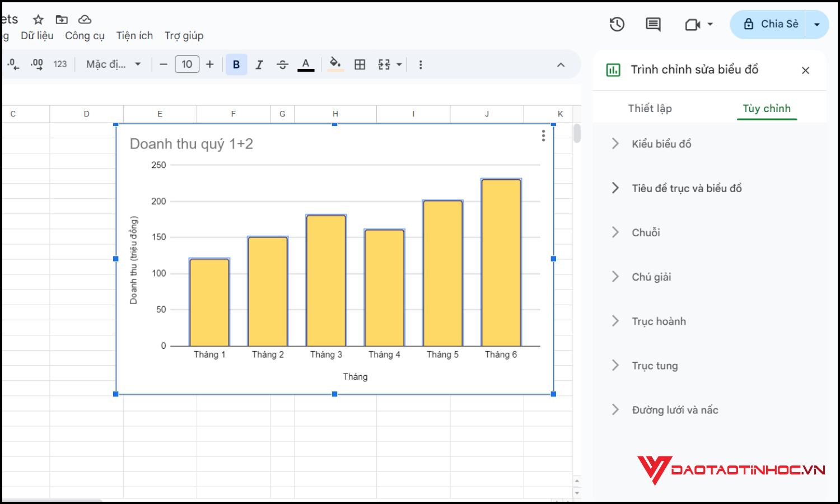840x504 pixels.
Task: Click the merge cells icon
Action: (384, 64)
